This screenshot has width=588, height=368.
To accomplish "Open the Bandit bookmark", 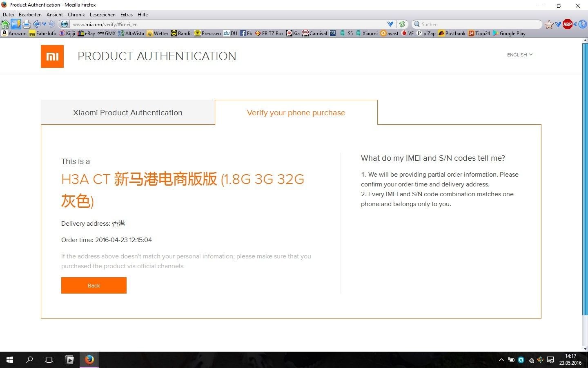I will point(181,33).
